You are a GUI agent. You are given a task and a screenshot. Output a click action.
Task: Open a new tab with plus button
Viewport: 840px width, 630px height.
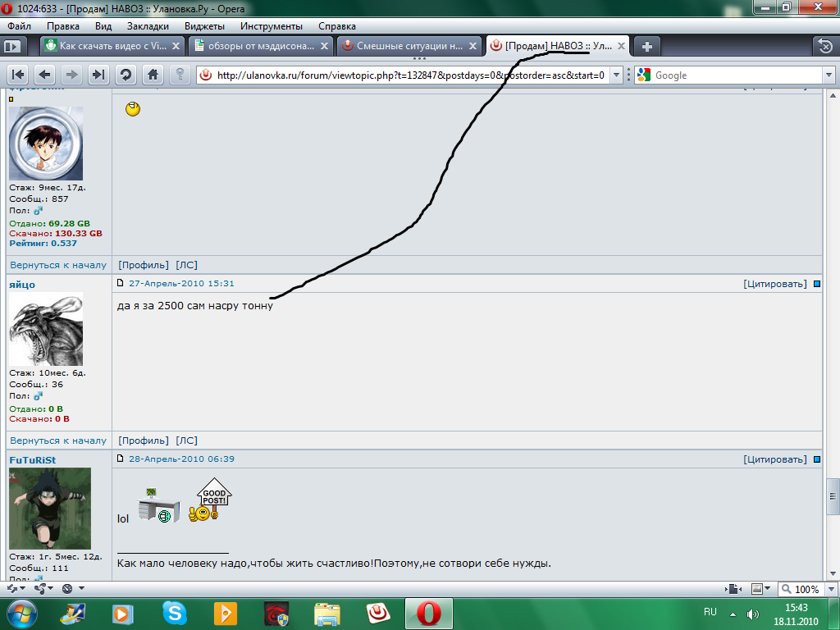coord(646,47)
